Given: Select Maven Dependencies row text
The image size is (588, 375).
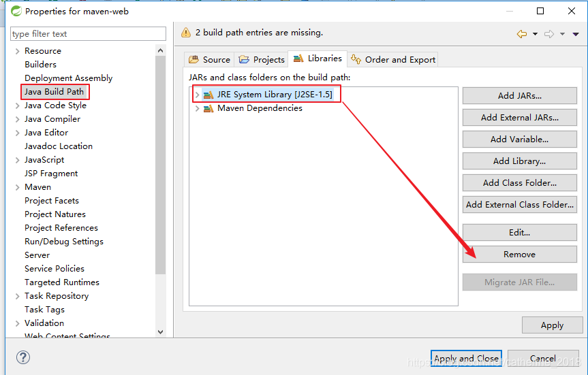Looking at the screenshot, I should click(260, 108).
